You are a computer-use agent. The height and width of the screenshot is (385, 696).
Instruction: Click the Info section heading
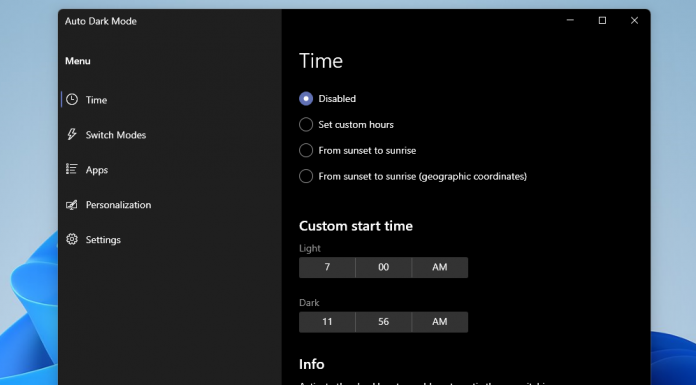[312, 364]
